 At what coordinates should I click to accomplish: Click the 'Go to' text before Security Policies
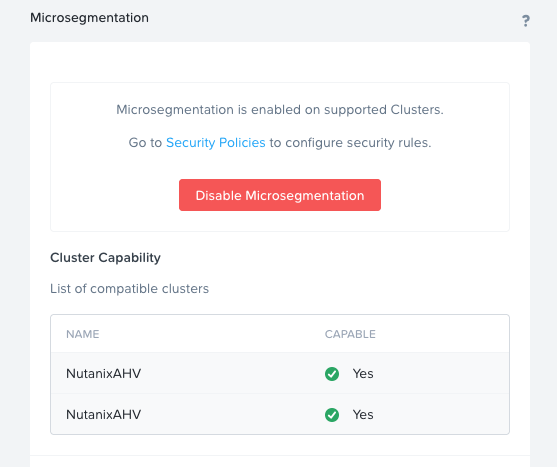(145, 143)
